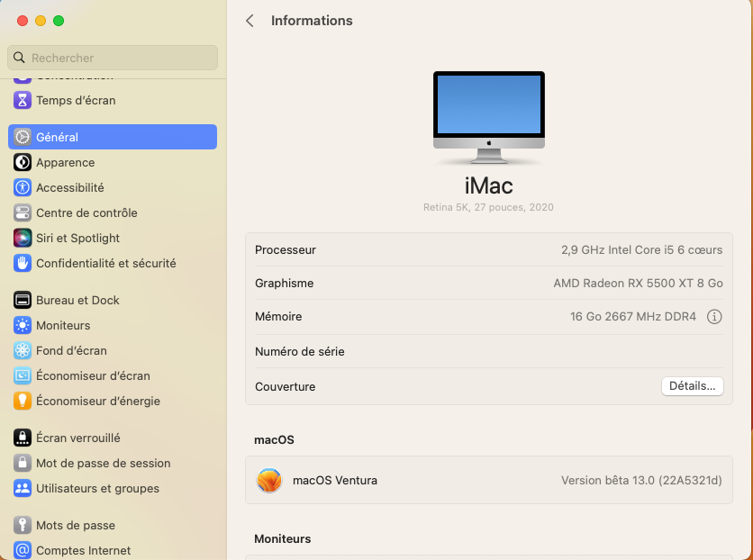Image resolution: width=753 pixels, height=560 pixels.
Task: Open Apparence settings label
Action: pos(66,162)
